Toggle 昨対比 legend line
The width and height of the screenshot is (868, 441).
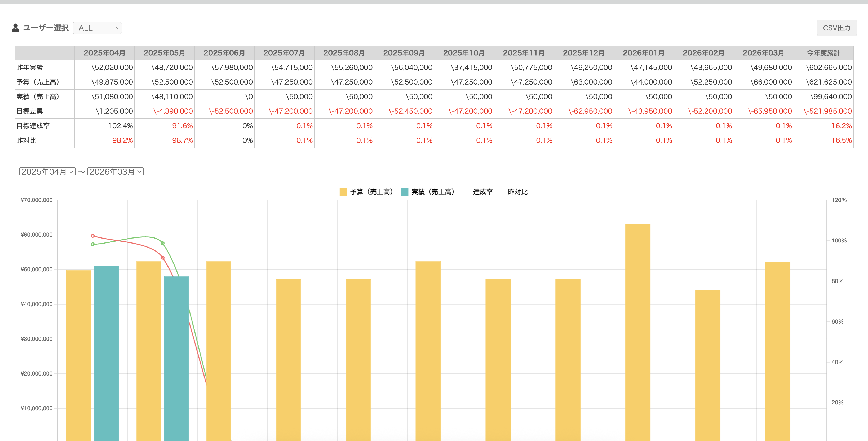(501, 192)
